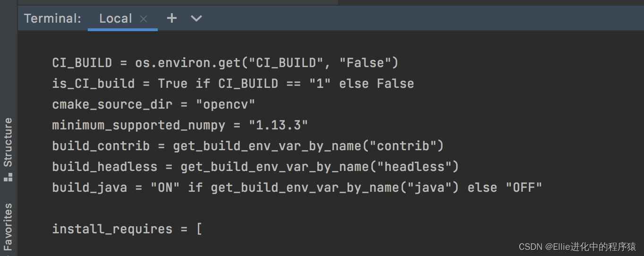Click the build_java = "ON" line
This screenshot has height=256, width=644.
click(297, 188)
